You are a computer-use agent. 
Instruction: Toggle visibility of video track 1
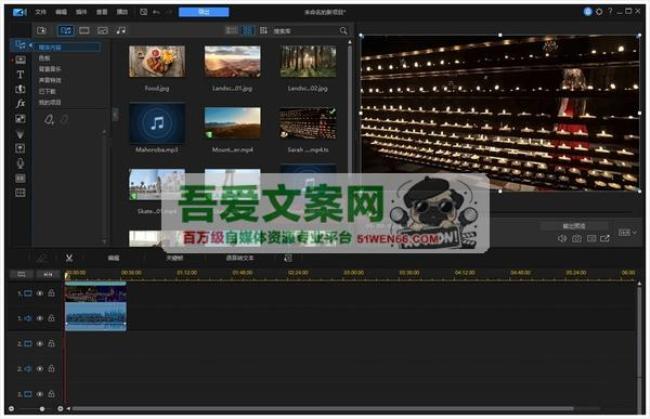(39, 293)
